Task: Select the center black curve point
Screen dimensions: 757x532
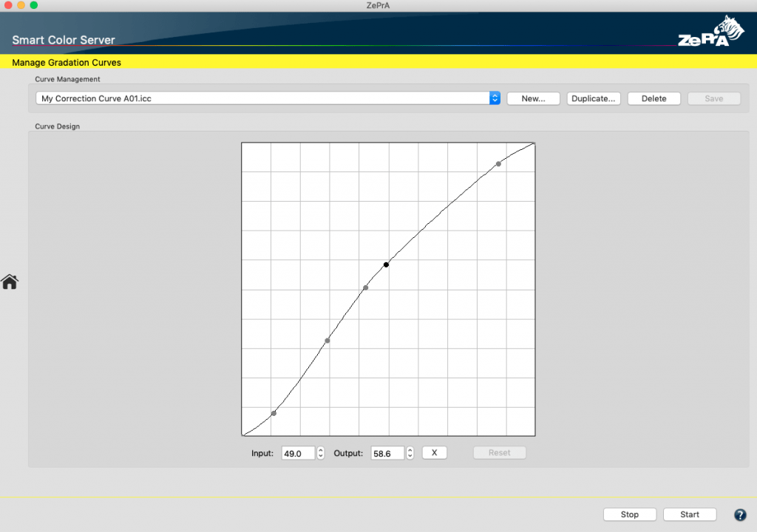Action: coord(386,265)
